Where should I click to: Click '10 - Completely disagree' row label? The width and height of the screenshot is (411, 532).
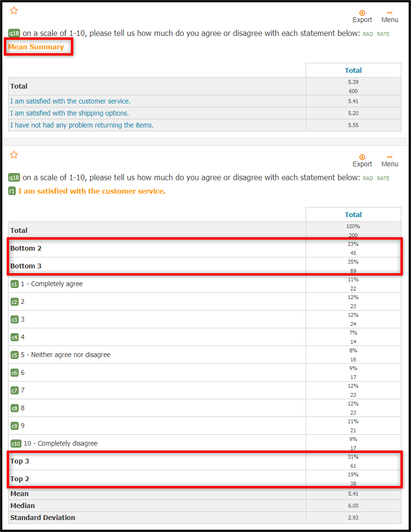coord(61,443)
